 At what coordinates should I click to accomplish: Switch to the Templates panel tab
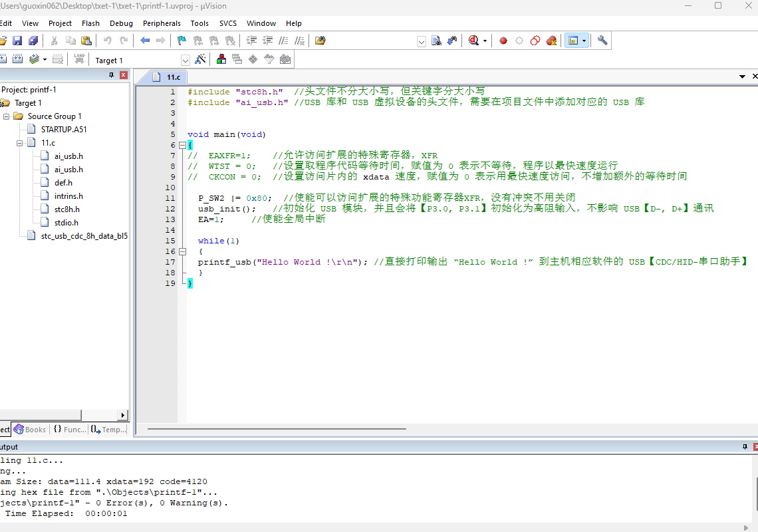pos(108,430)
